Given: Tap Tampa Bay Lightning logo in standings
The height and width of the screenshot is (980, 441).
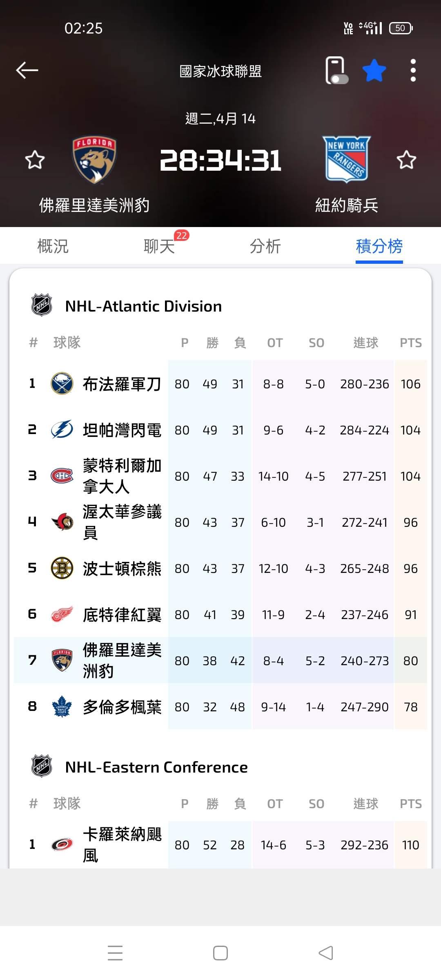Looking at the screenshot, I should click(x=62, y=430).
